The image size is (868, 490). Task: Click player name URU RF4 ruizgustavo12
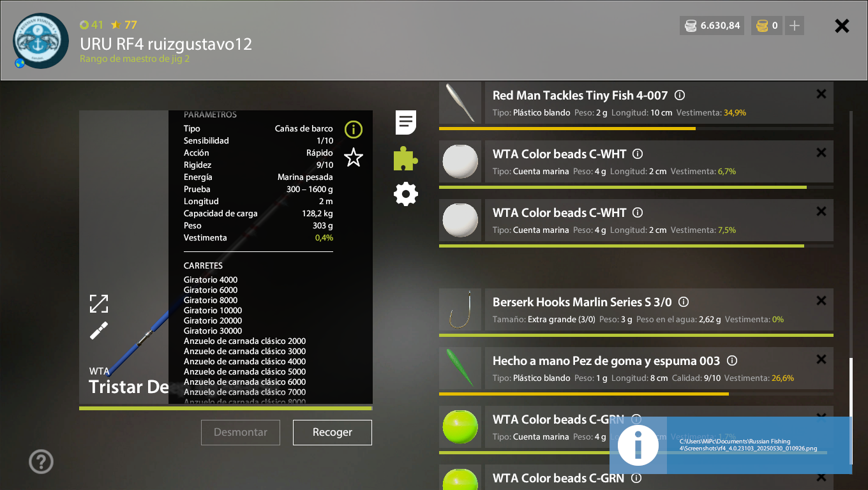tap(166, 44)
